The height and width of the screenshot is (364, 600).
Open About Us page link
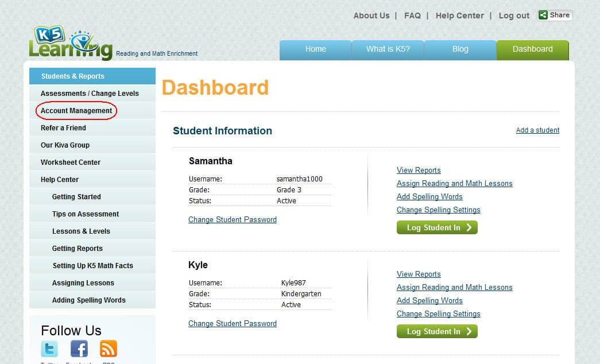371,16
